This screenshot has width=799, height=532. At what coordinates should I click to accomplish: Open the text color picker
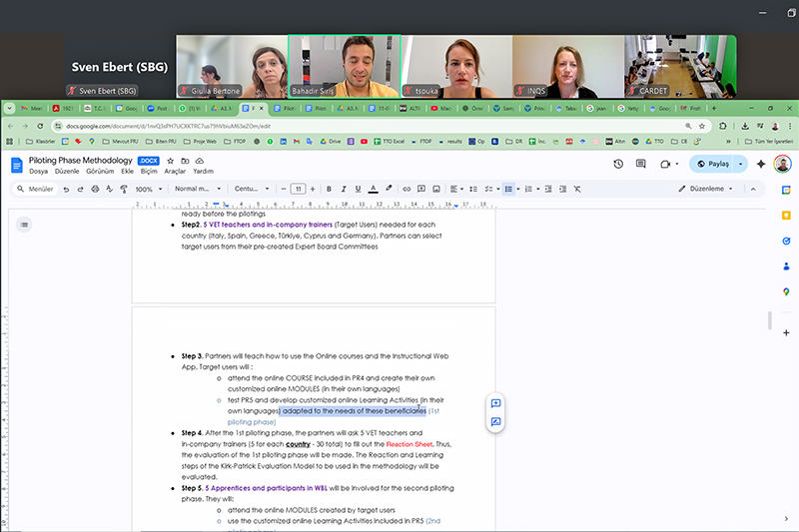point(373,189)
